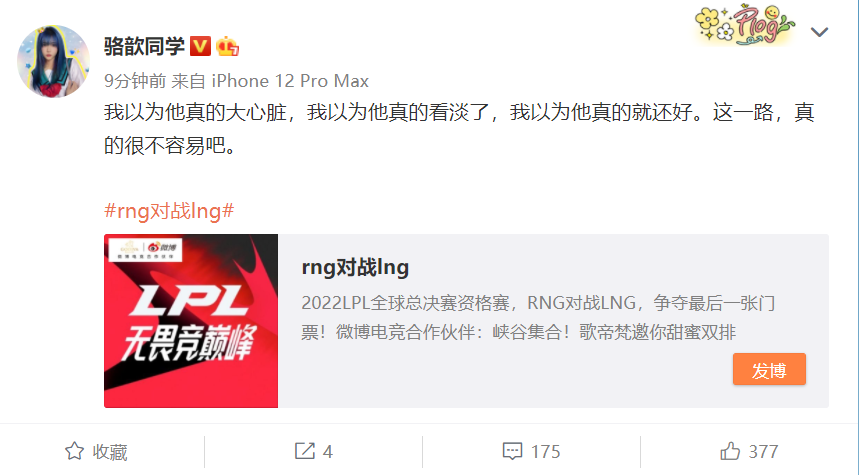Click the repost share icon
Image resolution: width=859 pixels, height=475 pixels.
[305, 451]
